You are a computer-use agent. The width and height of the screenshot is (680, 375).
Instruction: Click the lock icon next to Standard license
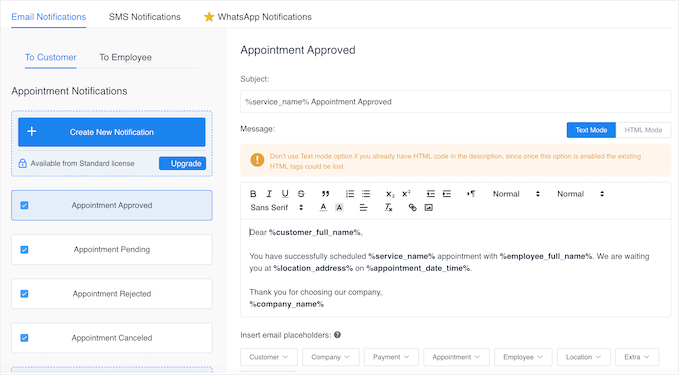tap(23, 163)
